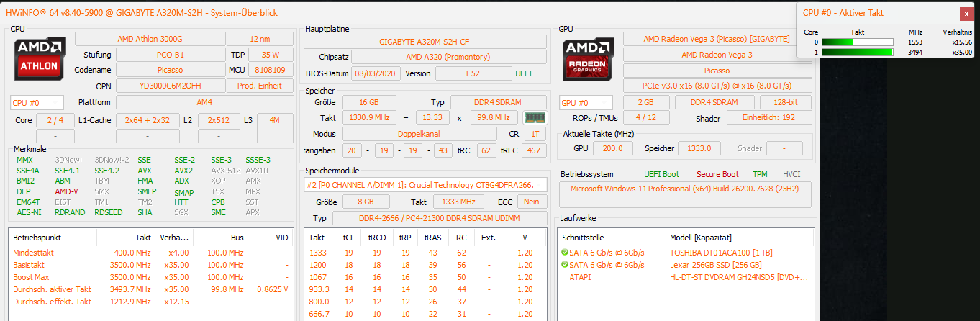Screen dimensions: 980x321
Task: Click the tRCD column header
Action: (x=376, y=237)
